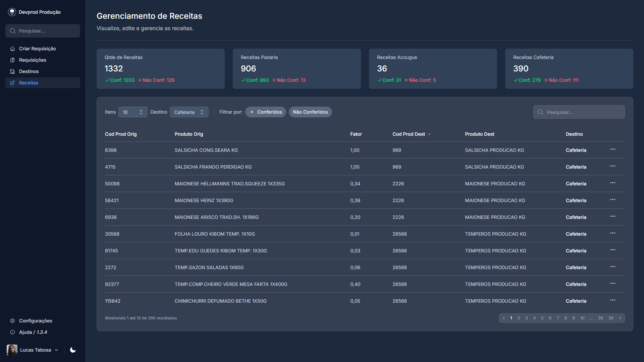
Task: Open row actions for SALSICHA CONG.SEARA KG
Action: click(612, 149)
